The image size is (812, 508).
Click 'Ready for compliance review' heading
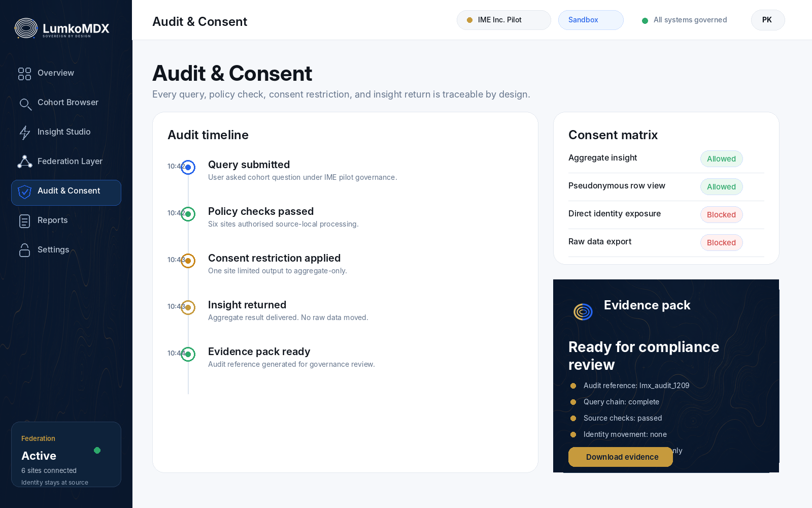click(644, 356)
